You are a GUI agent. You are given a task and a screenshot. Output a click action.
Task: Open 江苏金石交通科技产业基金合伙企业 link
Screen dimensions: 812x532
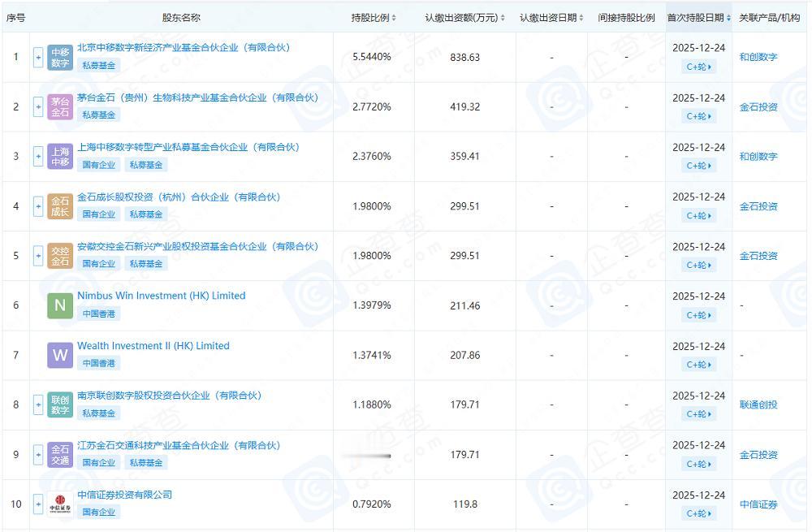[x=179, y=445]
